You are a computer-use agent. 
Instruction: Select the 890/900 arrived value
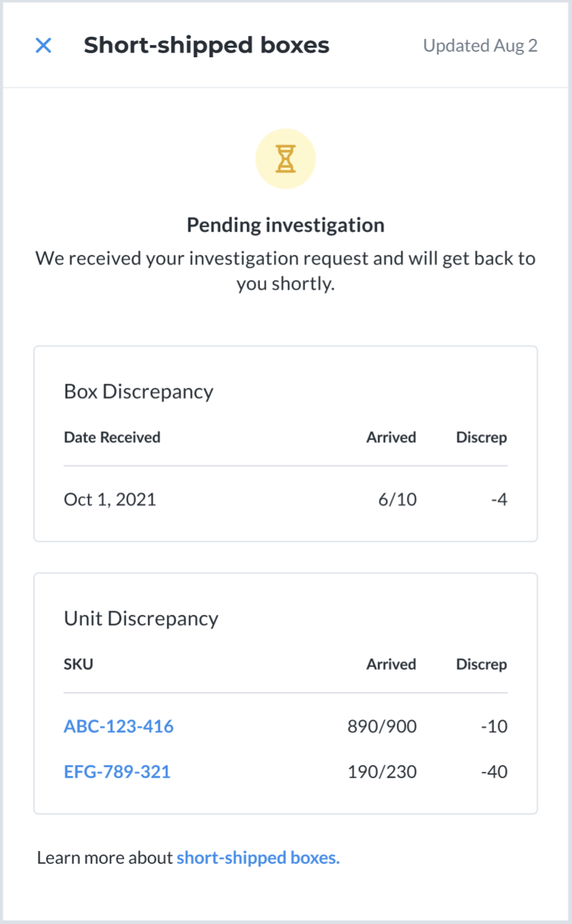(382, 726)
